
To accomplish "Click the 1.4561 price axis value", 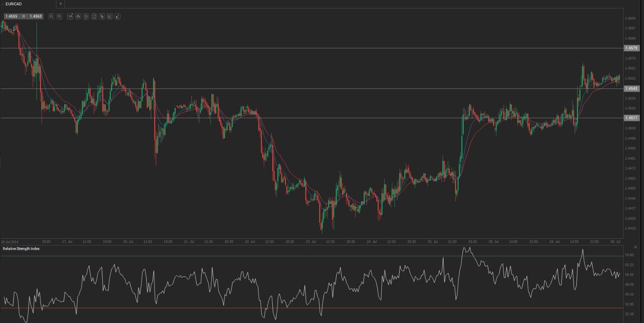I will tap(630, 68).
